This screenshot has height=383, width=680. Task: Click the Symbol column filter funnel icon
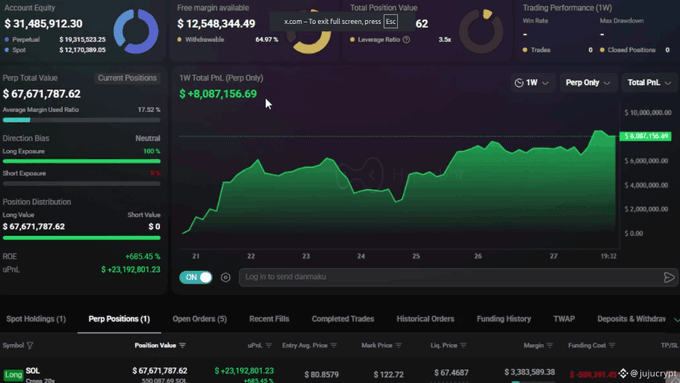click(x=30, y=346)
